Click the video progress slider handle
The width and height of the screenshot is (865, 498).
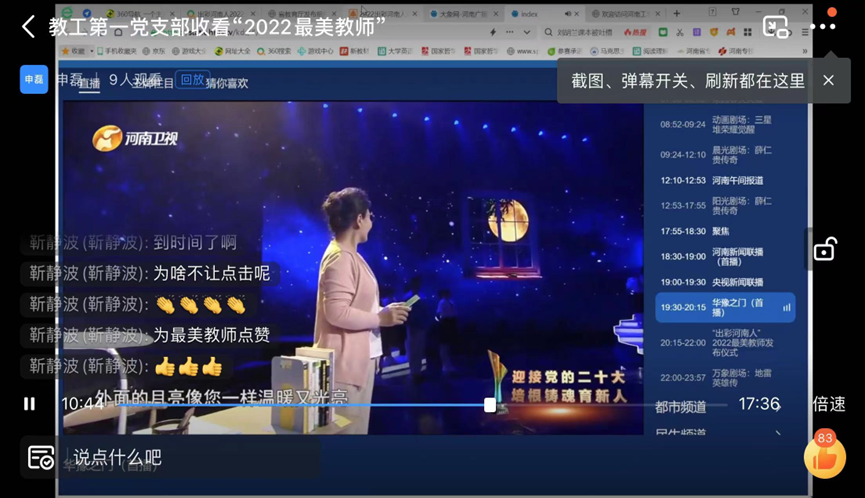490,404
